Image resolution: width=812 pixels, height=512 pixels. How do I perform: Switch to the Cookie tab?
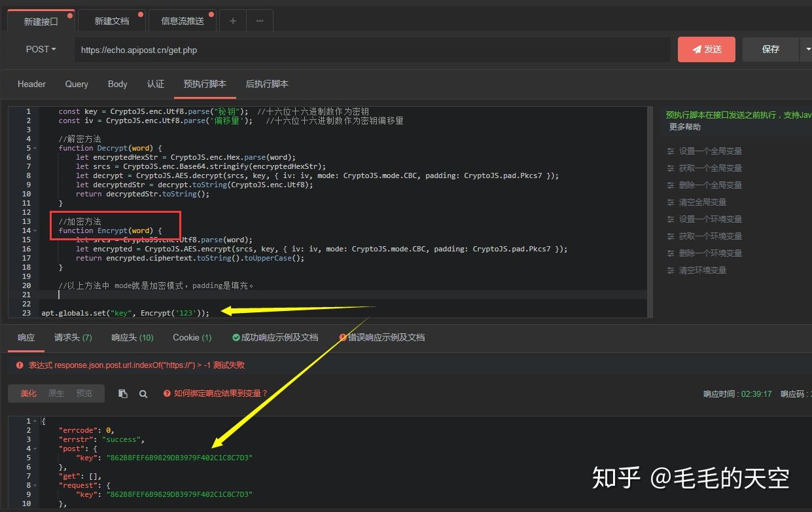click(192, 337)
